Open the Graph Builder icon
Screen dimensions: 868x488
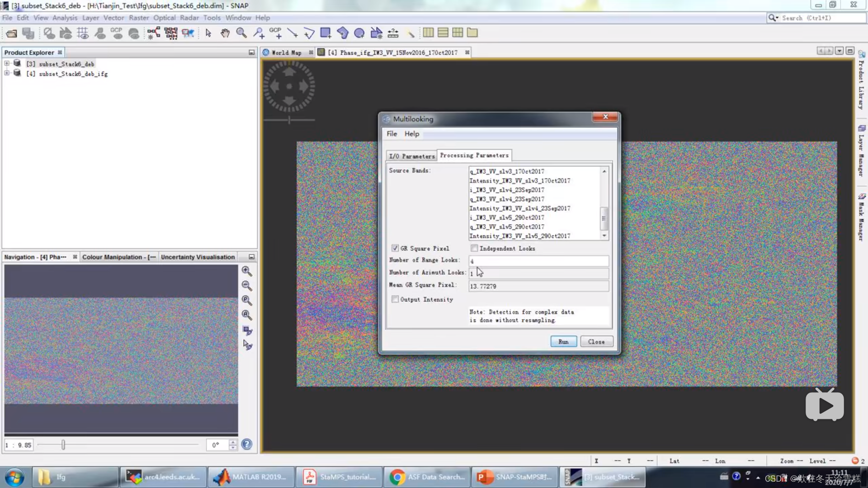tap(154, 33)
